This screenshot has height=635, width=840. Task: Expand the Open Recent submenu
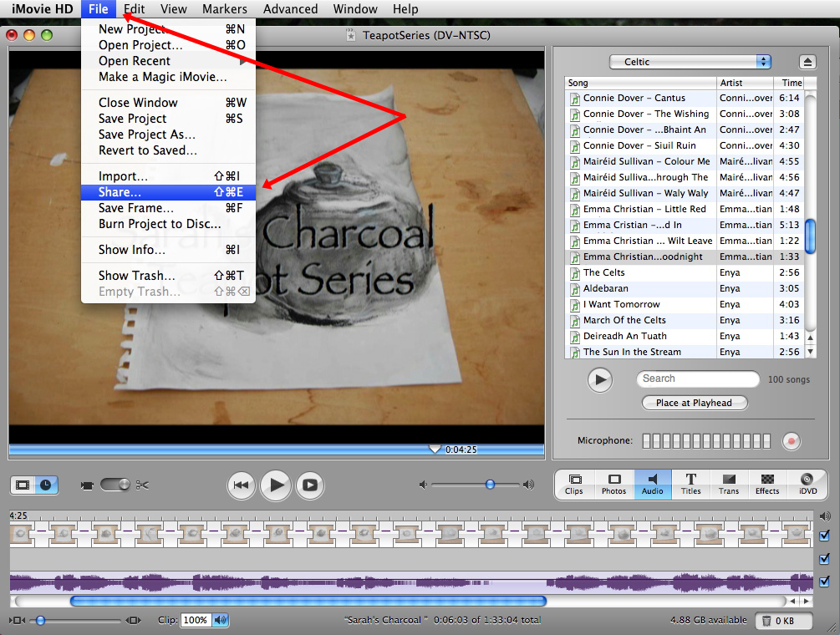[168, 61]
